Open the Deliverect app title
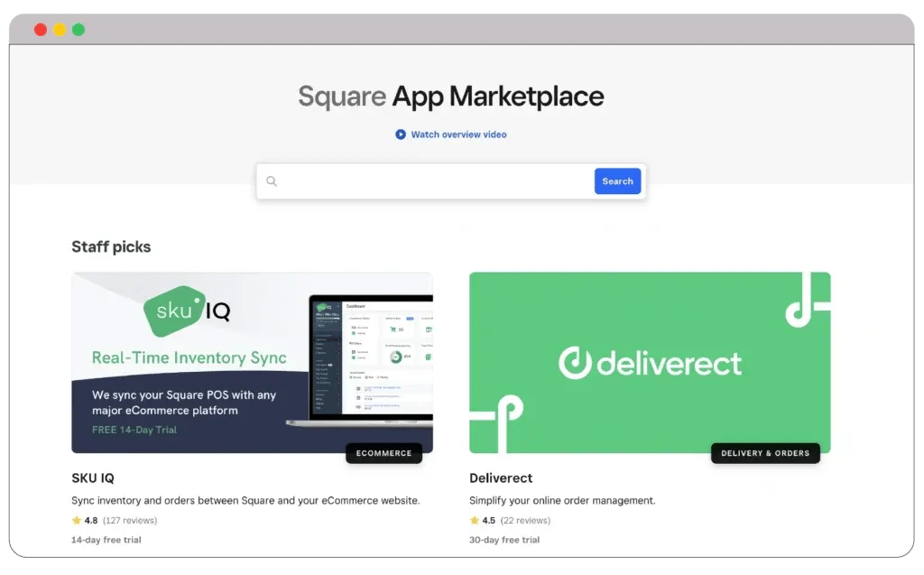This screenshot has width=924, height=575. (501, 478)
